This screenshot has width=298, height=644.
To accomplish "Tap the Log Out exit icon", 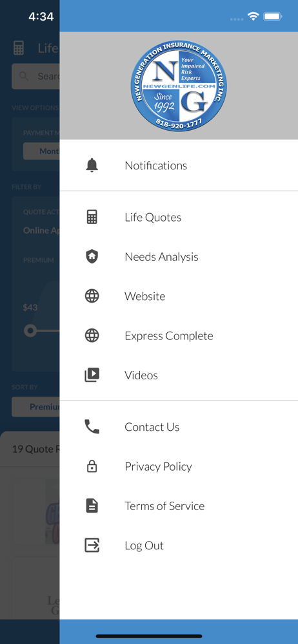I will (x=92, y=545).
